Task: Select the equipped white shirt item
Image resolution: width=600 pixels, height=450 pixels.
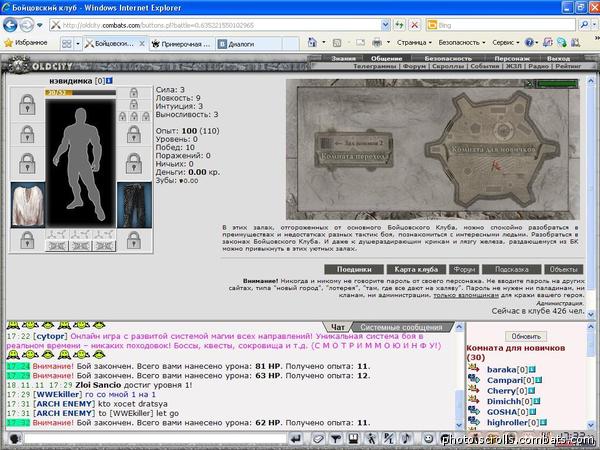Action: click(28, 205)
